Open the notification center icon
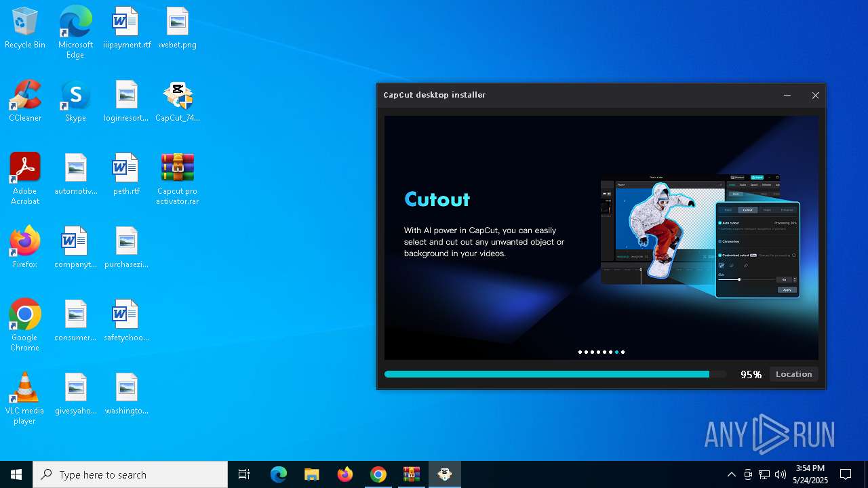868x488 pixels. tap(846, 474)
